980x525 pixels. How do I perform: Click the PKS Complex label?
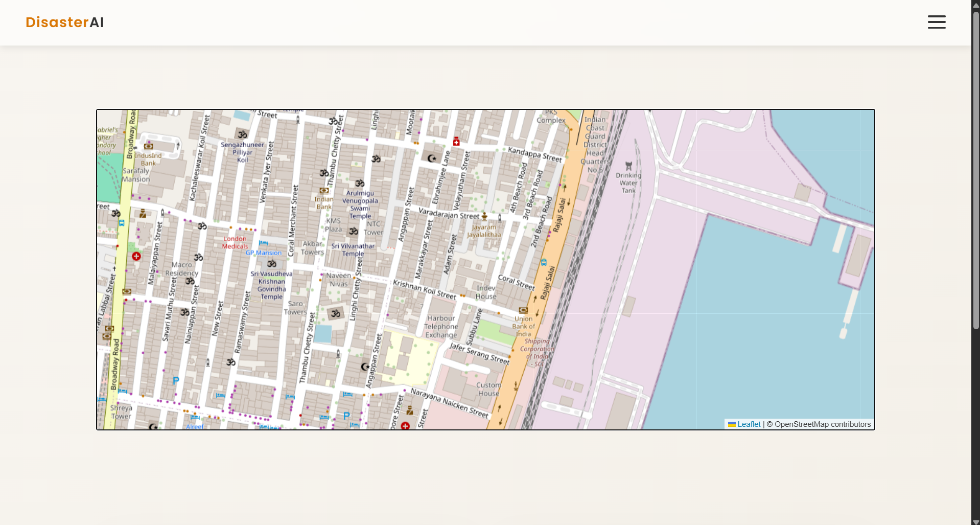(x=551, y=117)
